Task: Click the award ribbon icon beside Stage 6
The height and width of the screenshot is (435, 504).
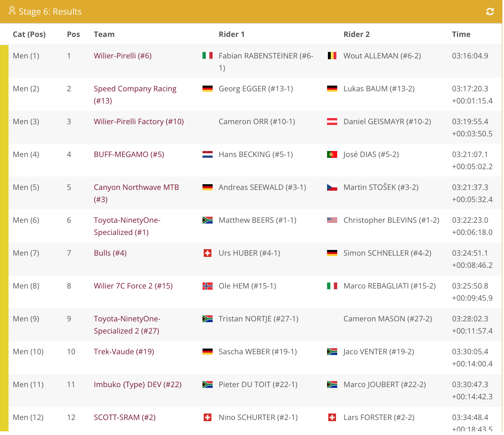Action: coord(12,11)
